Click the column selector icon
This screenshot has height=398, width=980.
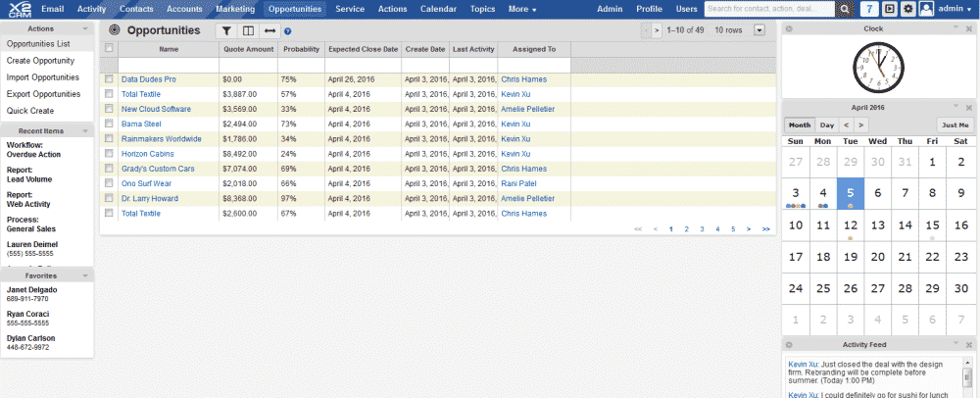coord(248,30)
